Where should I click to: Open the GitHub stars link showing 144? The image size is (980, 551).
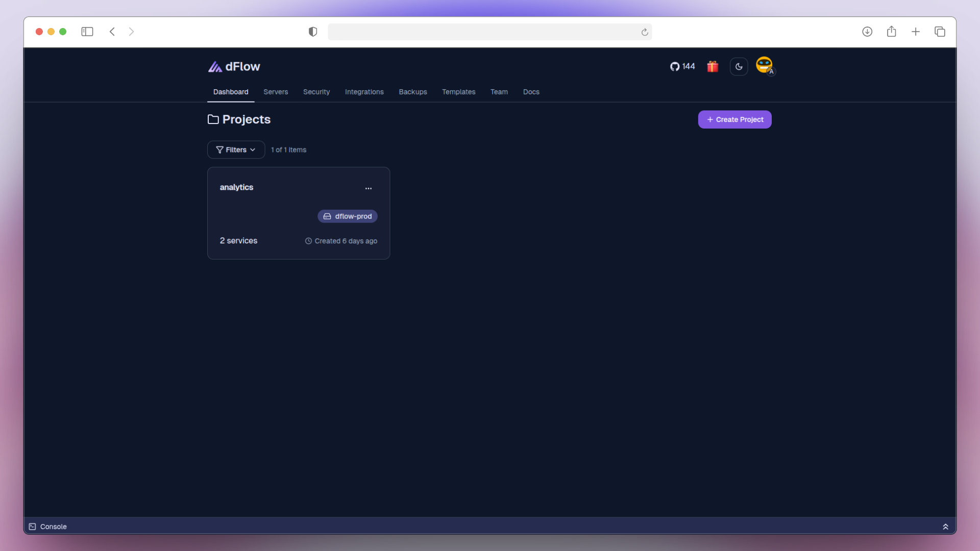pos(682,66)
